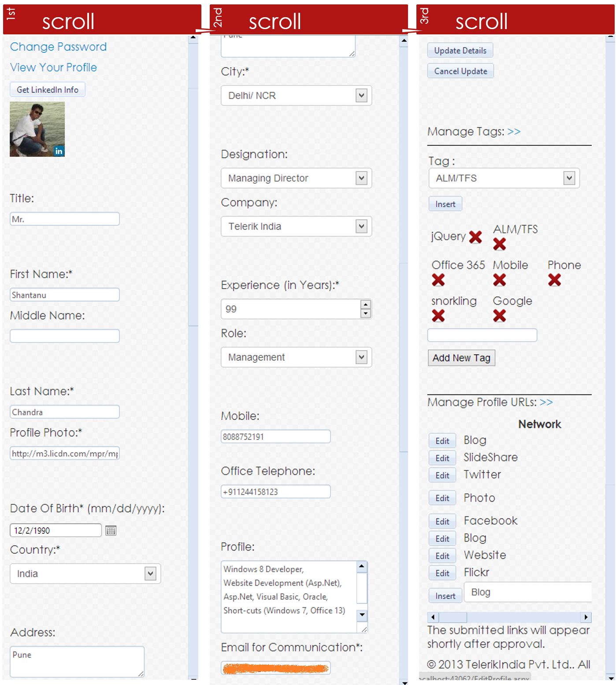The image size is (616, 685).
Task: Delete the Google tag
Action: 499,316
